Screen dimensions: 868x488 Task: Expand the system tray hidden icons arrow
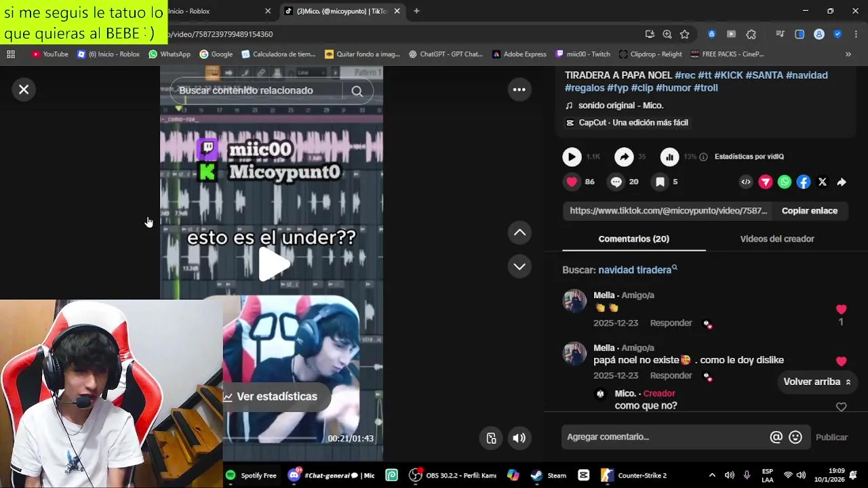(x=711, y=476)
